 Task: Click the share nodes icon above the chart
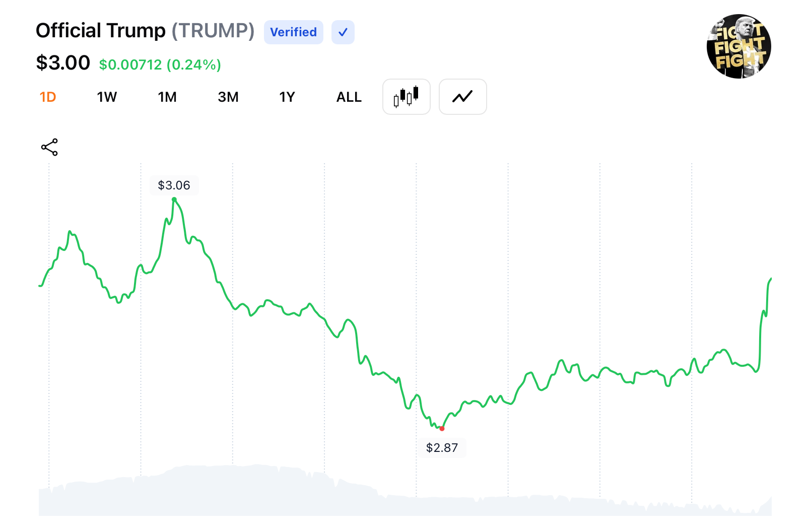pos(49,147)
